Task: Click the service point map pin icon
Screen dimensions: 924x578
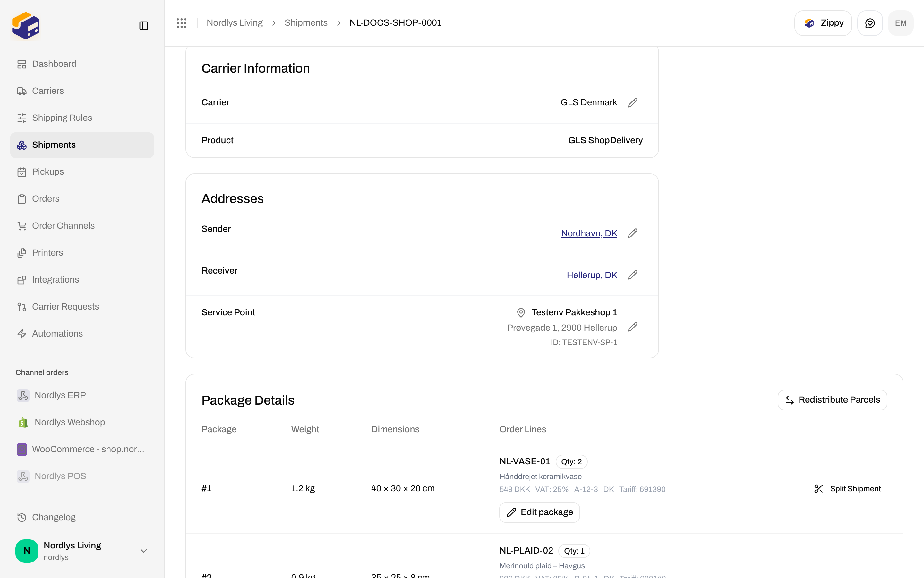Action: (x=521, y=313)
